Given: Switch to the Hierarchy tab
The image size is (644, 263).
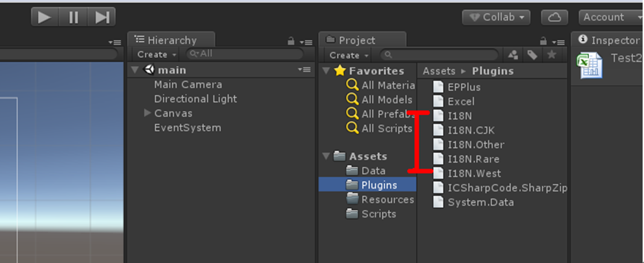Looking at the screenshot, I should point(171,40).
